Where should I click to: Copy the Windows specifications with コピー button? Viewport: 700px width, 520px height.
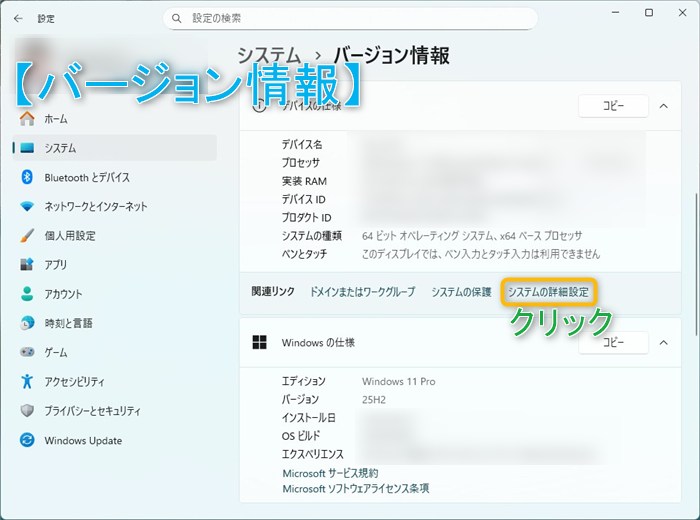click(x=612, y=342)
